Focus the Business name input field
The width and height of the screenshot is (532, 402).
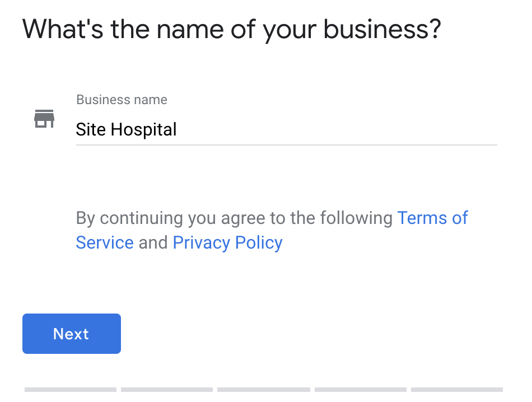pos(286,130)
